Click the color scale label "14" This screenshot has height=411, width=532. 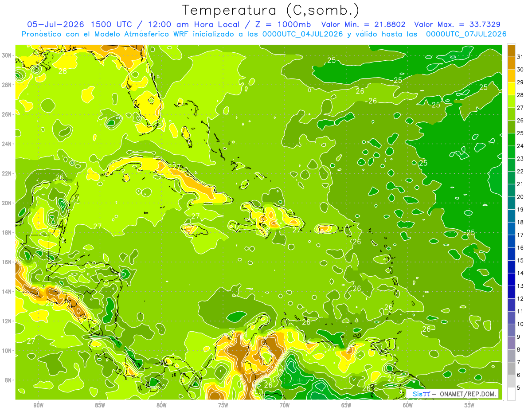point(520,273)
